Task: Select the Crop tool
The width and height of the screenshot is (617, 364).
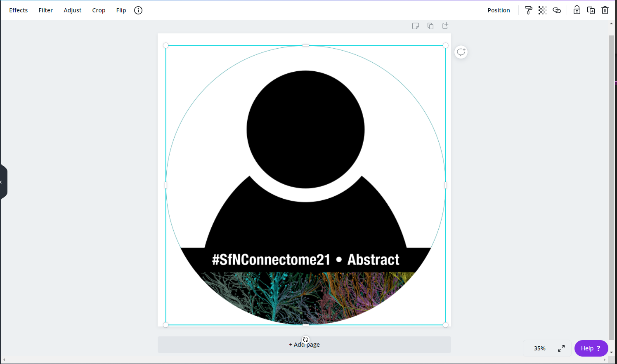Action: 99,10
